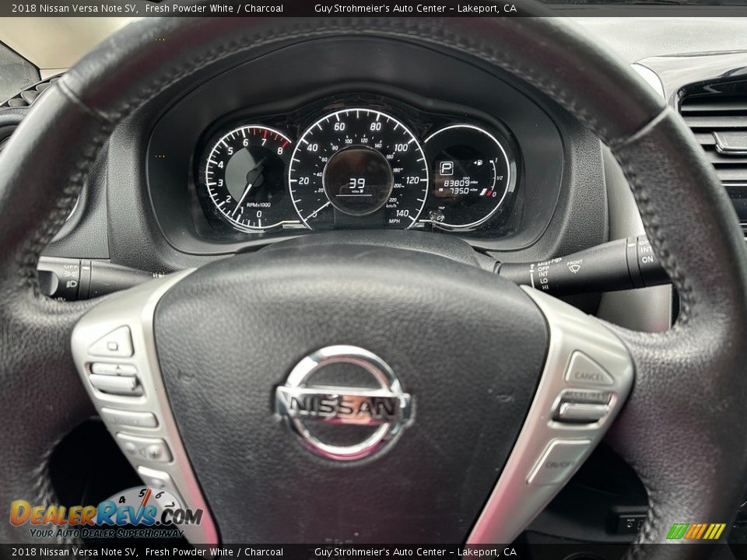Screen dimensions: 747x560
Task: Click the up/down seek rocker on left spoke
Action: point(115,378)
